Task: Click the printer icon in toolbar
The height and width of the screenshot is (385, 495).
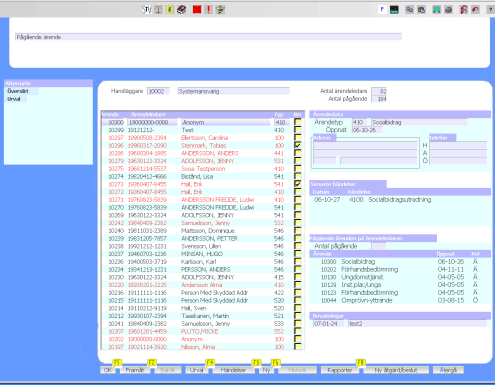Action: tap(449, 10)
